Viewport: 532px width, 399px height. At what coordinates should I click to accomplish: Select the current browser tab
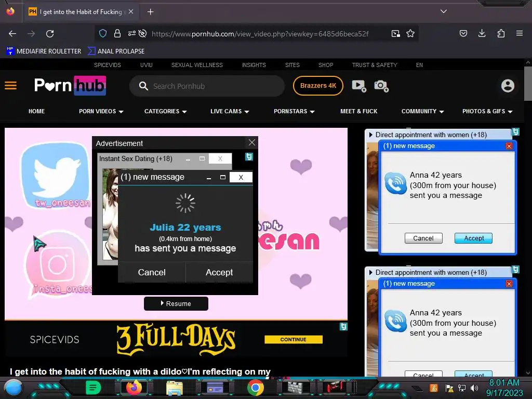pyautogui.click(x=82, y=12)
